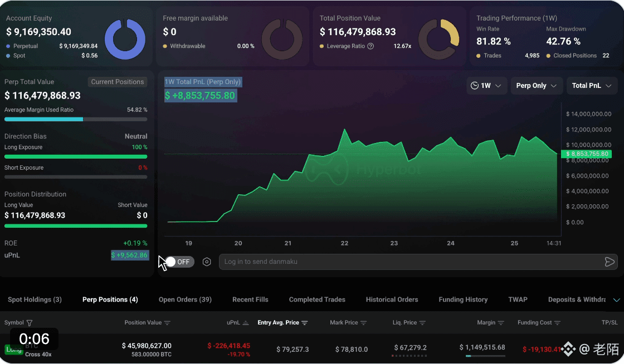Click the Current Positions button
The width and height of the screenshot is (624, 364).
tap(118, 82)
